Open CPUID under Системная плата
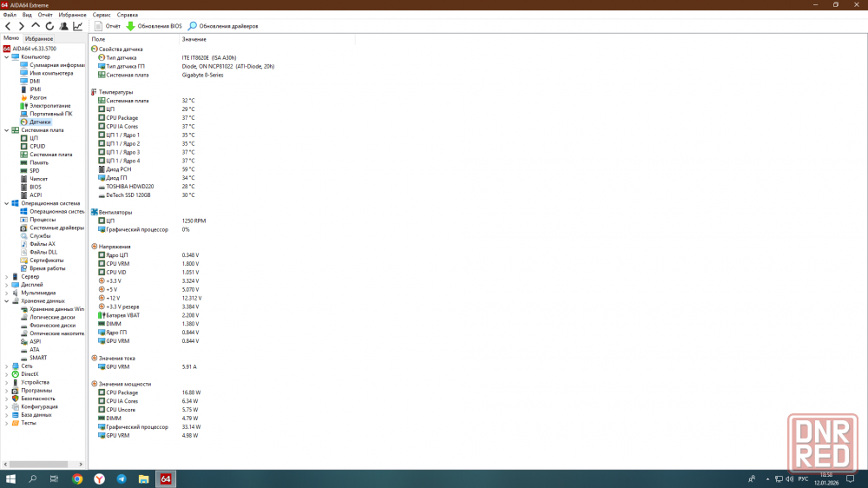 click(x=36, y=146)
